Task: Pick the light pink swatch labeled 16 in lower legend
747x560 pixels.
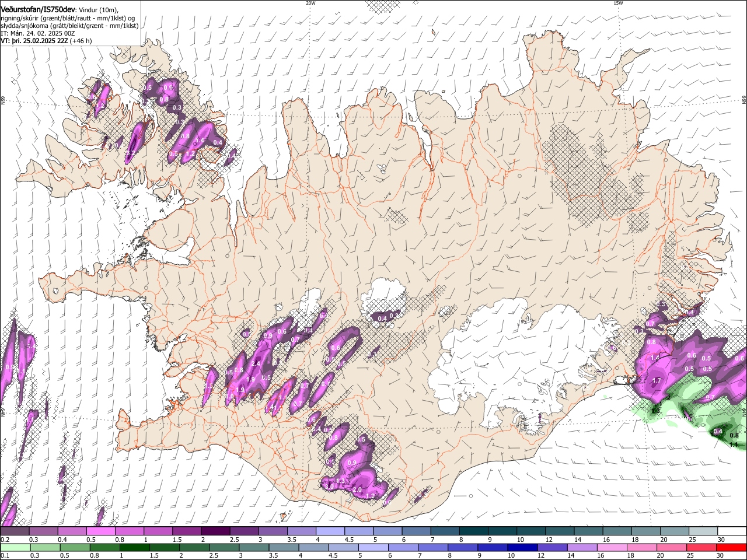Action: pos(612,548)
